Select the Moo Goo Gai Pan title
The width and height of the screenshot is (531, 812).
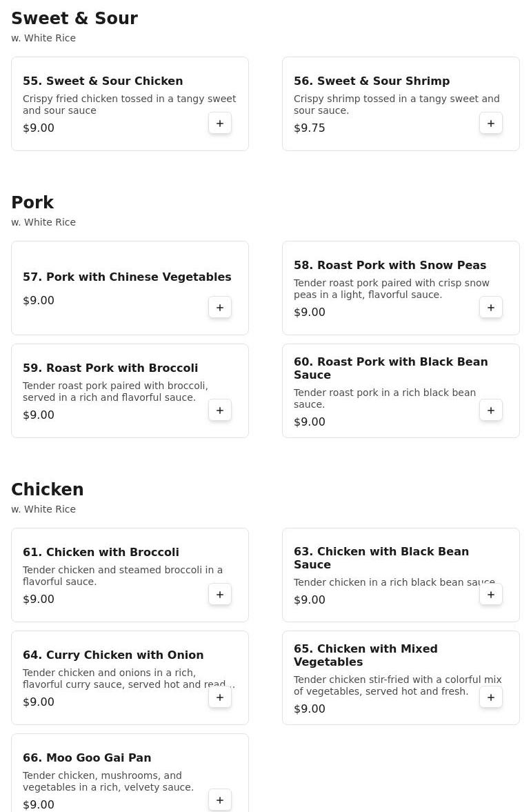[87, 757]
